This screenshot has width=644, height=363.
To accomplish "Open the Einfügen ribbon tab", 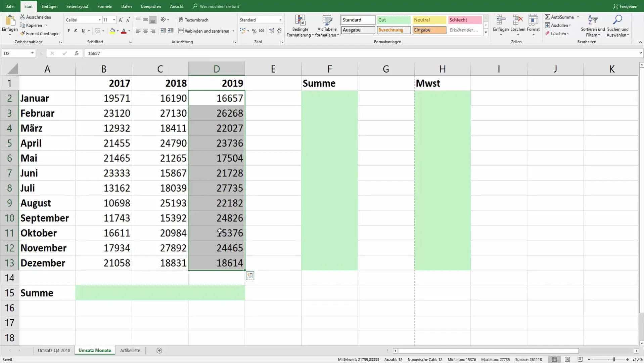I will [49, 6].
